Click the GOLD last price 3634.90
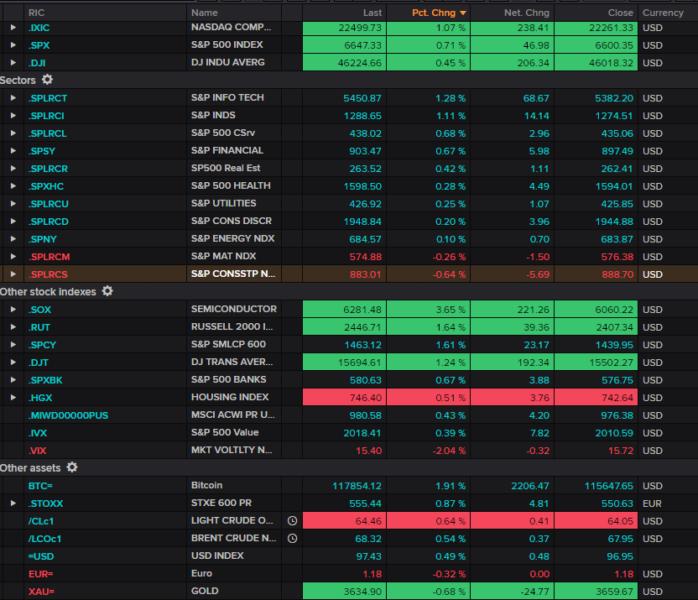Image resolution: width=698 pixels, height=600 pixels. [362, 592]
